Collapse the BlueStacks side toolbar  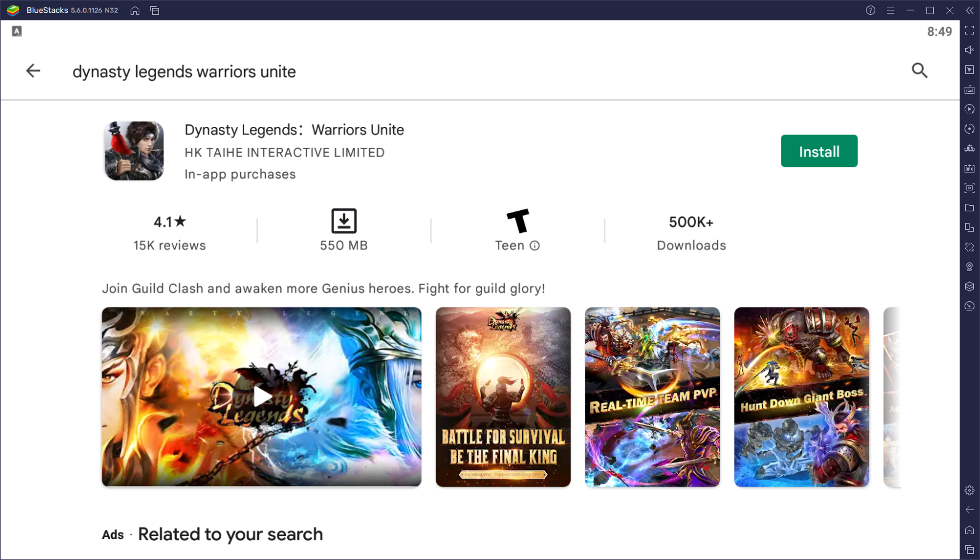[x=970, y=10]
